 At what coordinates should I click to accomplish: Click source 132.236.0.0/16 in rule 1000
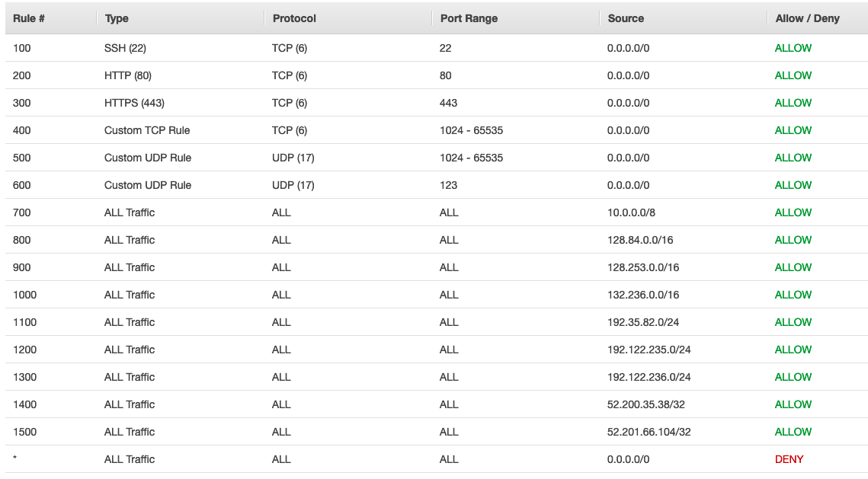coord(642,295)
